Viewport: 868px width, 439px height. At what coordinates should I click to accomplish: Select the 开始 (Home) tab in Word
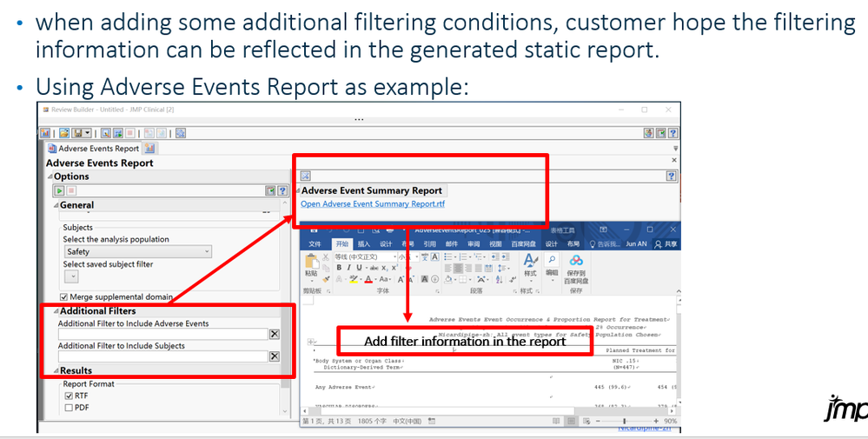(x=342, y=244)
